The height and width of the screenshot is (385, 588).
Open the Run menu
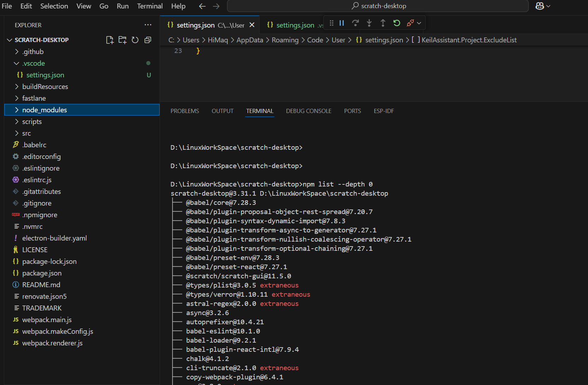(123, 6)
